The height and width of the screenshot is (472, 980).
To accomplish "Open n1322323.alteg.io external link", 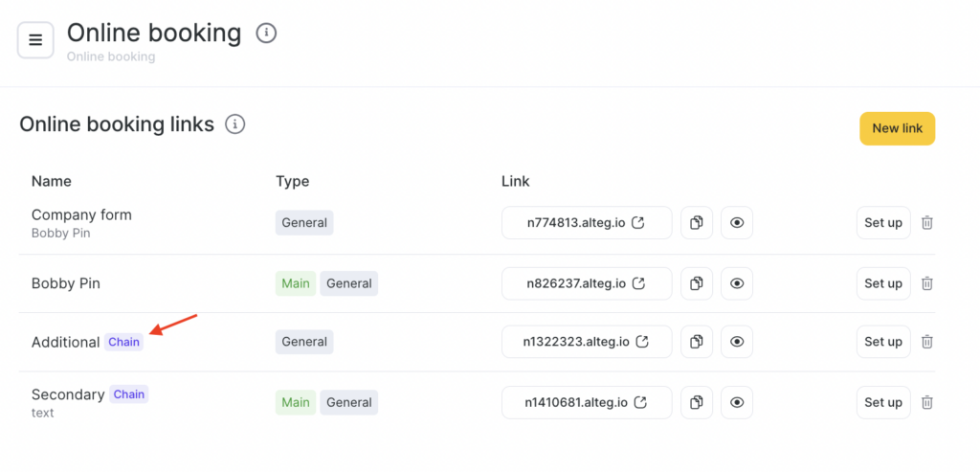I will point(586,342).
